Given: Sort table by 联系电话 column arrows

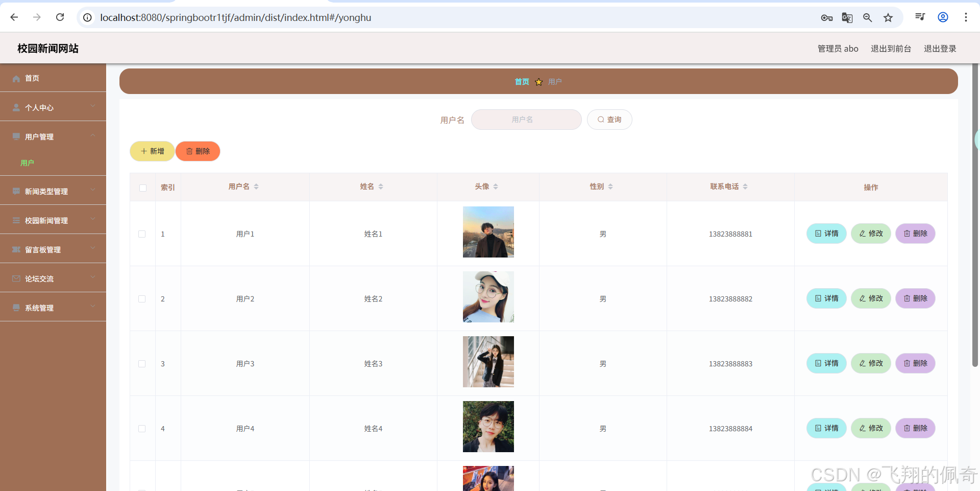Looking at the screenshot, I should pyautogui.click(x=745, y=186).
